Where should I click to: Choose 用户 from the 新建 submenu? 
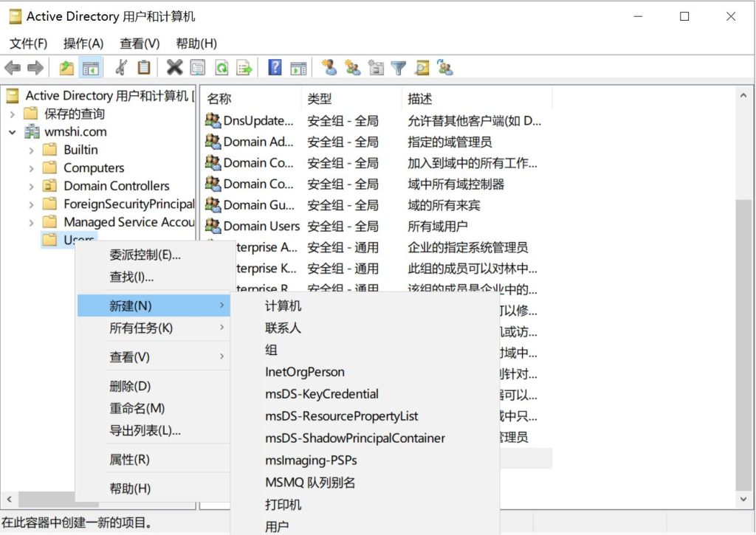(277, 526)
